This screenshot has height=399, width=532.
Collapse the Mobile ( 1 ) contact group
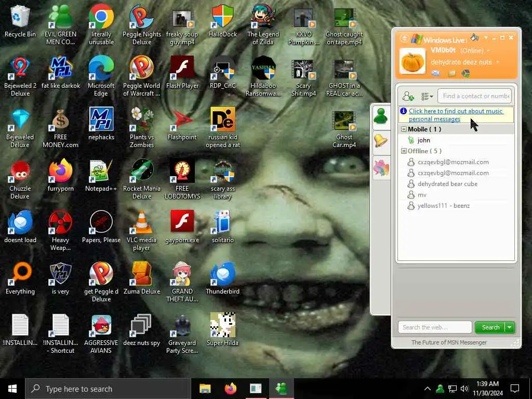click(404, 129)
